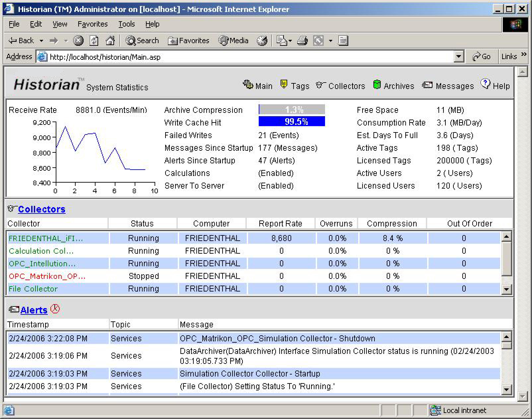532x419 pixels.
Task: Refresh the page with Refresh icon
Action: [x=94, y=41]
